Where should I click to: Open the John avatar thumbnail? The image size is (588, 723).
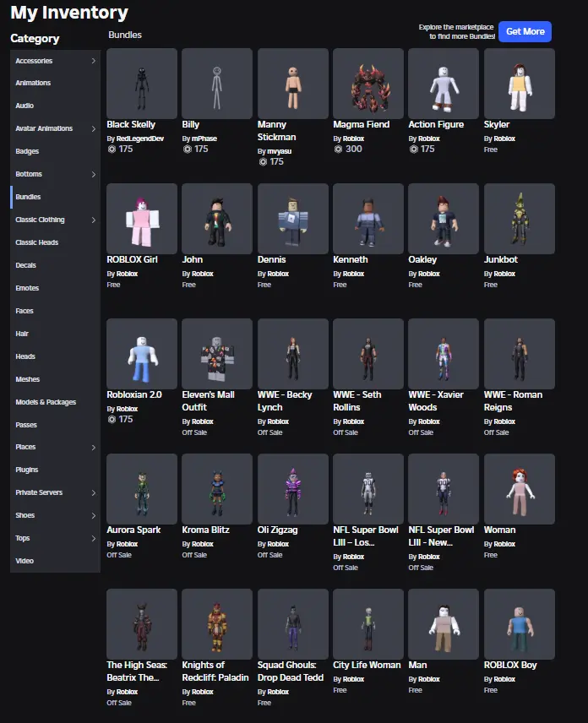(217, 219)
